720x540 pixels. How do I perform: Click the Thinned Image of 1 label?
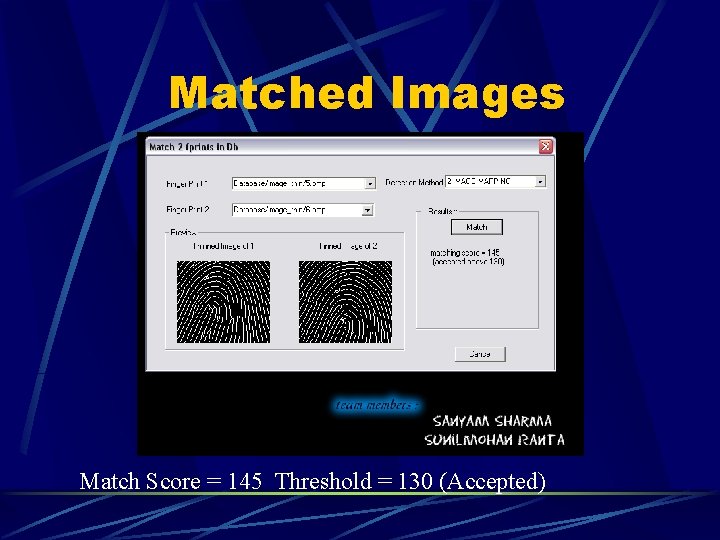coord(224,246)
